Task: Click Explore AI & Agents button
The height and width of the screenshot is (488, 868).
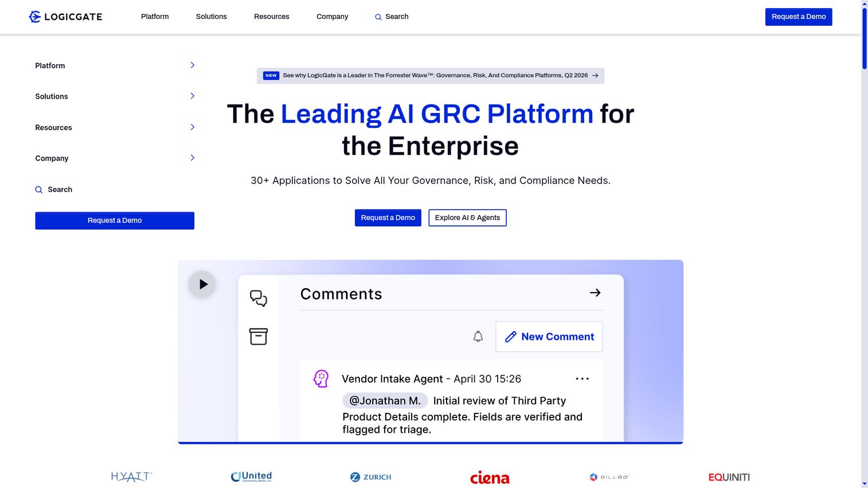Action: click(x=467, y=218)
